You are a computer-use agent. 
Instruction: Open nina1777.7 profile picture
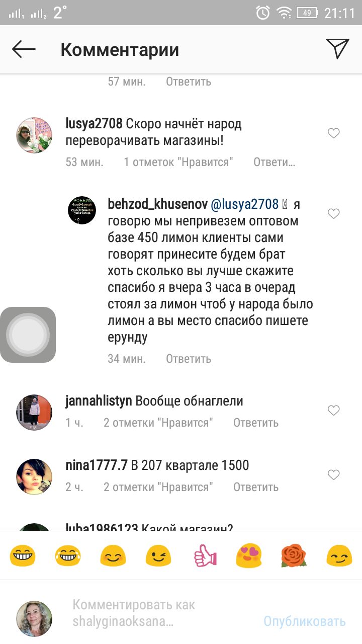34,476
